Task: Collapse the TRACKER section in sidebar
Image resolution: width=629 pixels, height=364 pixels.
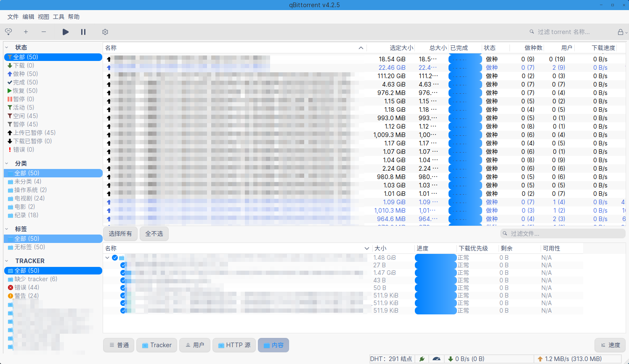Action: (7, 261)
